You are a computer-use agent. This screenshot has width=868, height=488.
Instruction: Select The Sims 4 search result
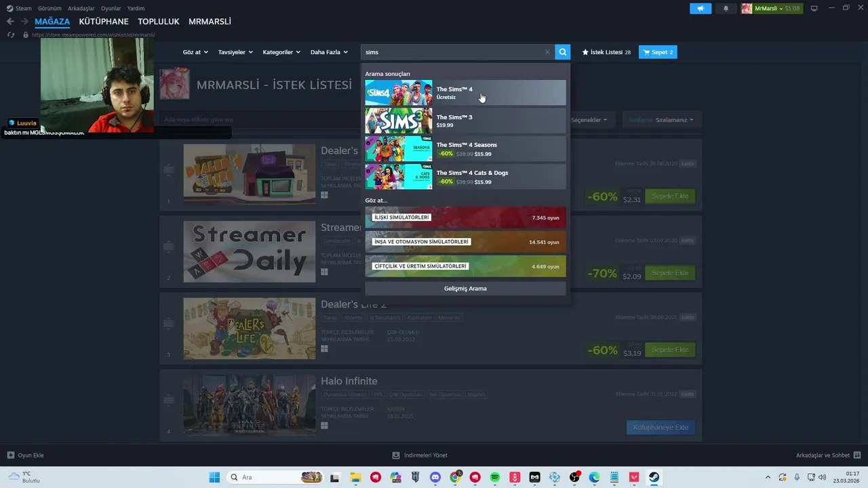(x=465, y=93)
